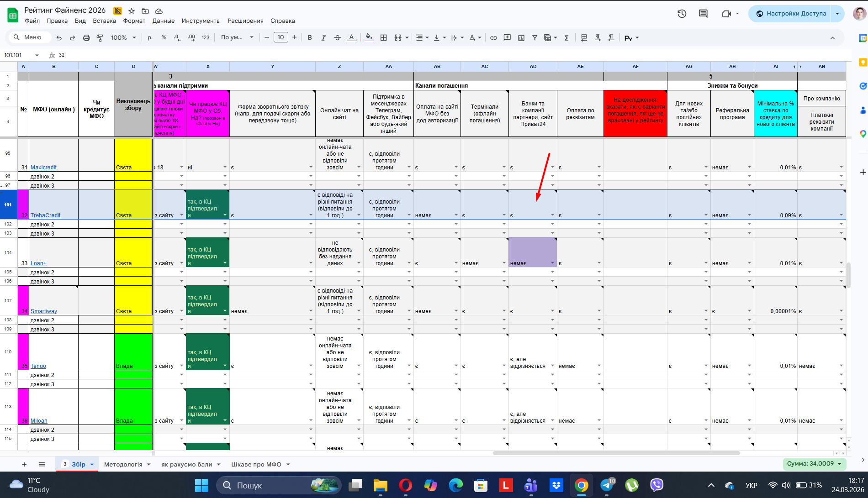Image resolution: width=868 pixels, height=498 pixels.
Task: Open version history clock icon
Action: pos(682,14)
